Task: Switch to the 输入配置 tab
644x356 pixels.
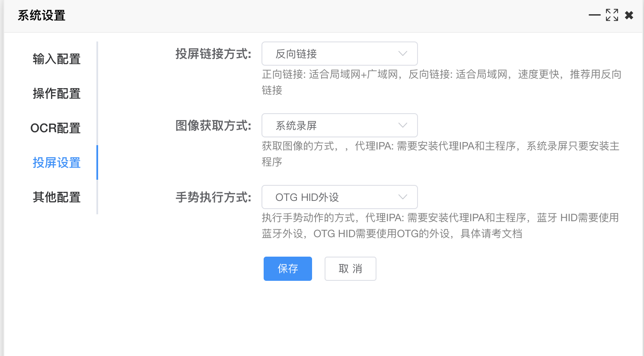Action: 57,59
